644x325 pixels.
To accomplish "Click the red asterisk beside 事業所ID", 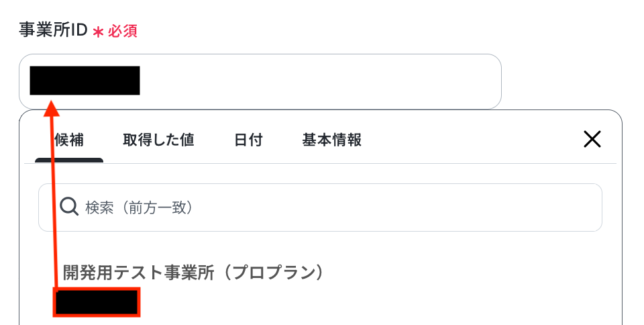I will click(98, 32).
